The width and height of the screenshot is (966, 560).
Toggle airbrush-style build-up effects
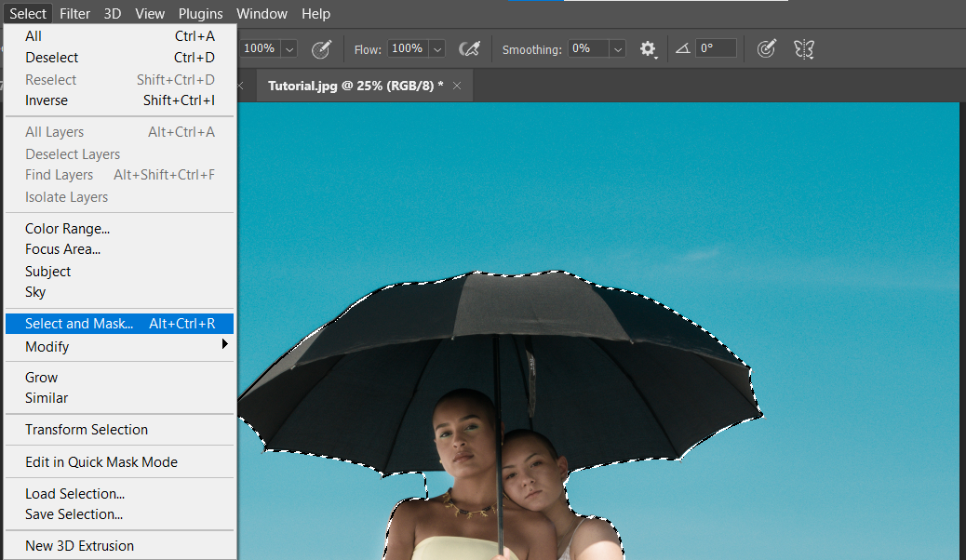coord(469,48)
